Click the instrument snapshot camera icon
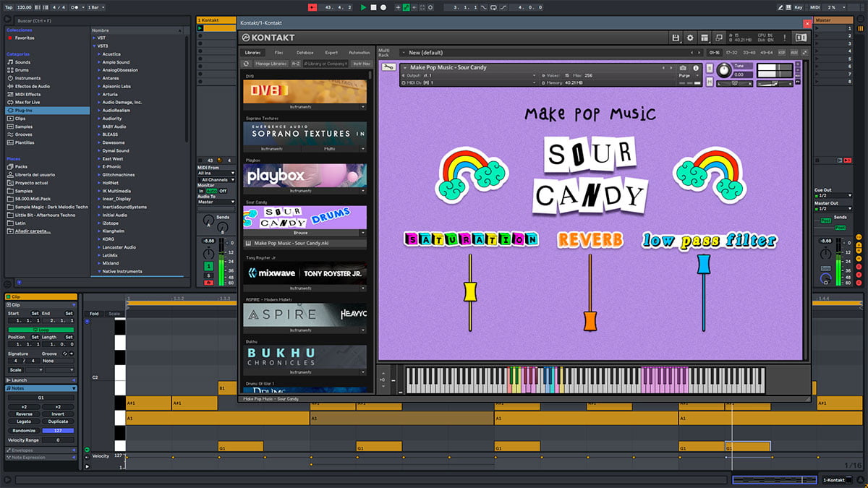The height and width of the screenshot is (488, 868). (683, 68)
